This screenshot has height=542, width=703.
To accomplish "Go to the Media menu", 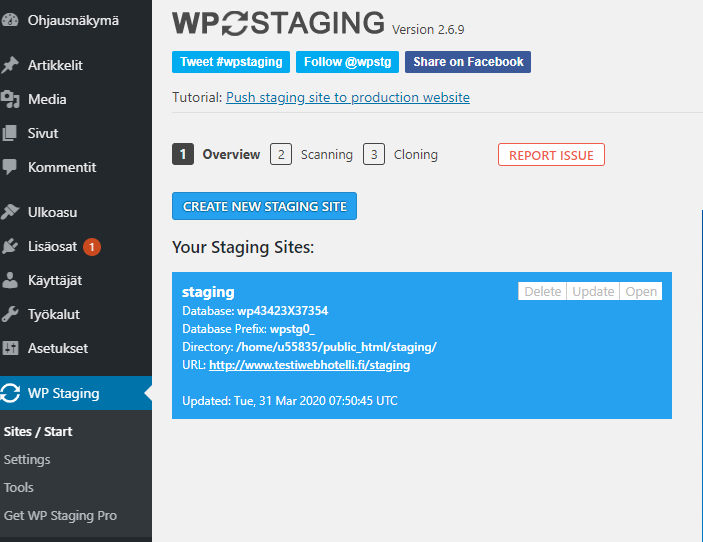I will click(x=47, y=99).
